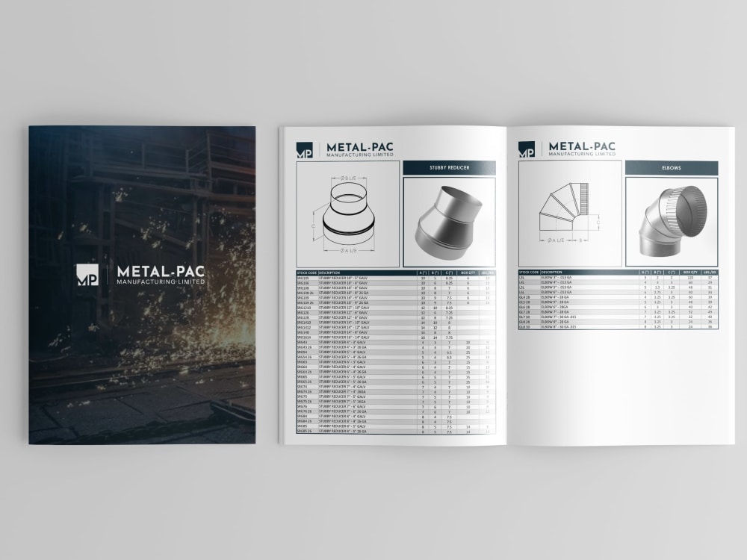This screenshot has width=747, height=560.
Task: Select the row 'ELBOW 3" - .013 GA'
Action: (618, 277)
